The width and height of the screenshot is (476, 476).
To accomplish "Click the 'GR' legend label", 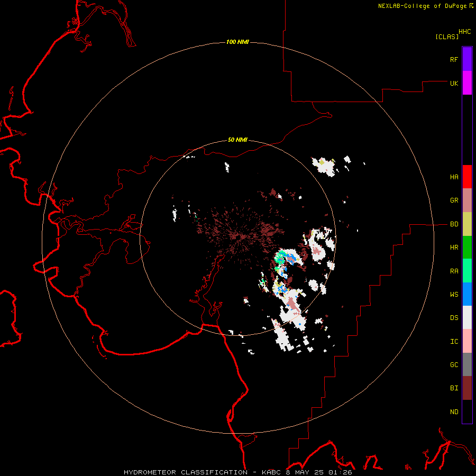I will click(454, 200).
